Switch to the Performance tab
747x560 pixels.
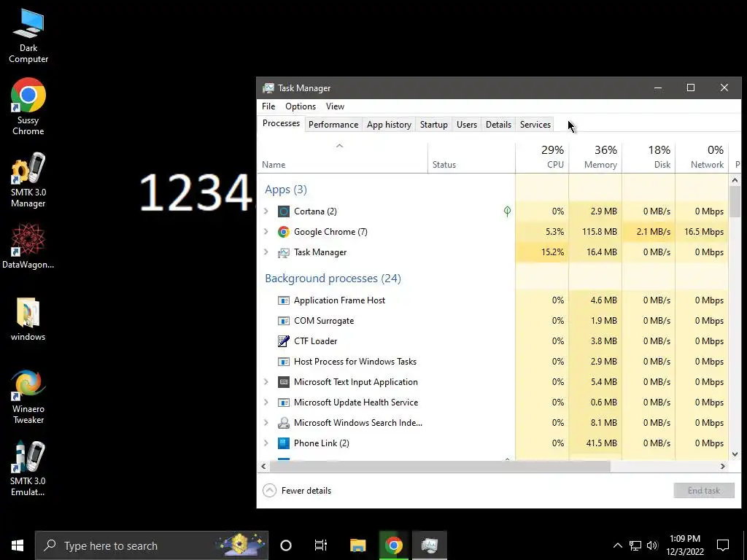click(333, 125)
